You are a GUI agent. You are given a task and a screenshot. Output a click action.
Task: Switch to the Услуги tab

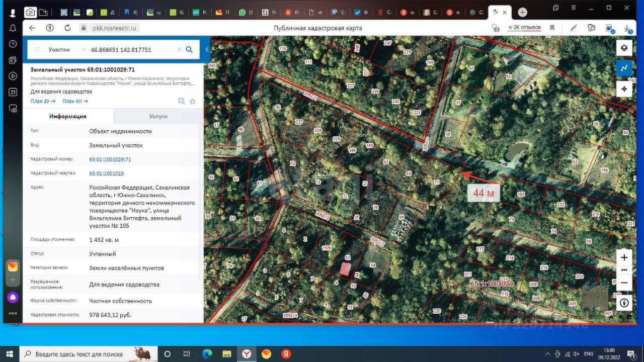pos(158,116)
